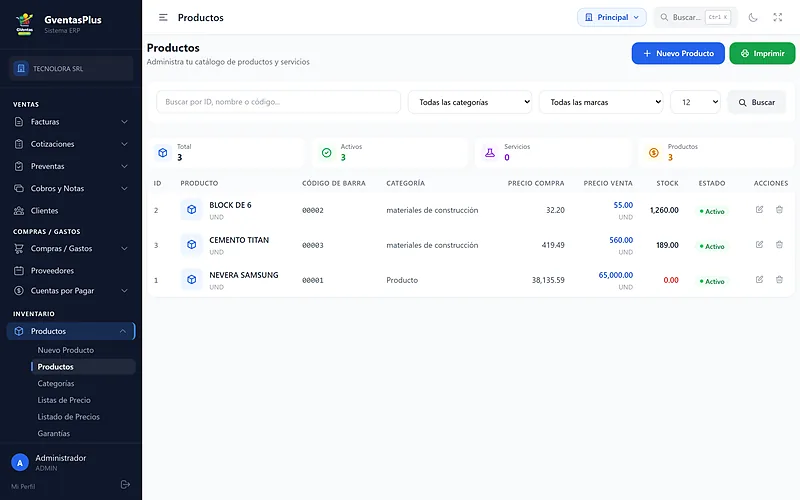Viewport: 800px width, 500px height.
Task: Click the Productos cube icon in sidebar
Action: tap(19, 331)
